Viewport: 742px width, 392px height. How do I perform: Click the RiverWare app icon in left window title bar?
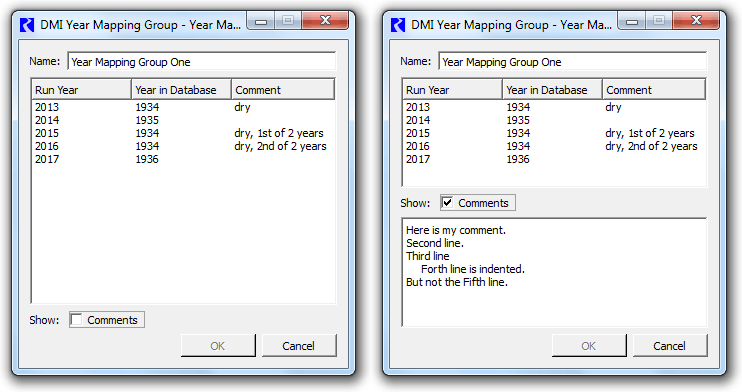point(27,25)
